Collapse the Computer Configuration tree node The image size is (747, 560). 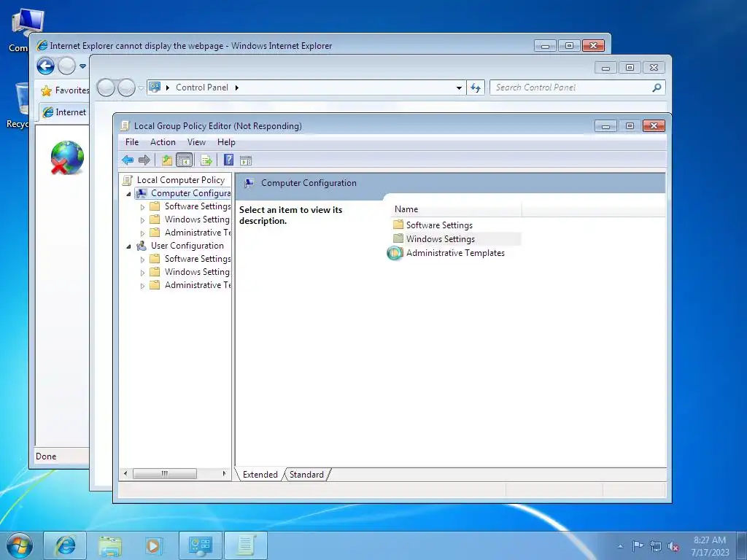coord(128,194)
